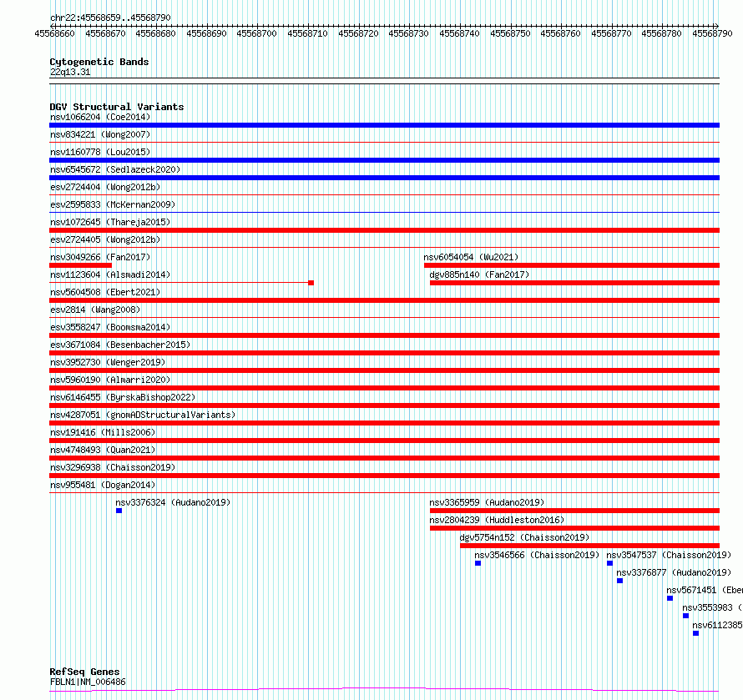Select the esv3558247 (Boomsma2014) label
Screen dimensions: 743x700
[110, 327]
